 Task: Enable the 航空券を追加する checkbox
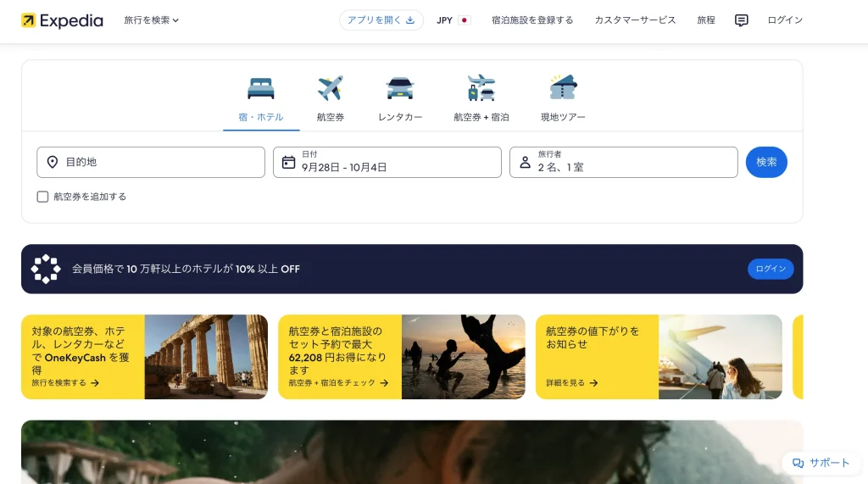pyautogui.click(x=42, y=197)
